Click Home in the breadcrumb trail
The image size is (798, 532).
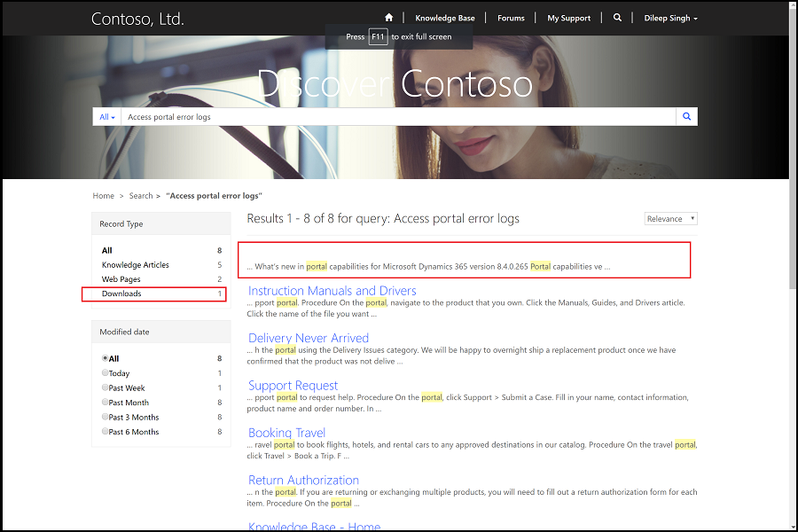click(x=103, y=195)
